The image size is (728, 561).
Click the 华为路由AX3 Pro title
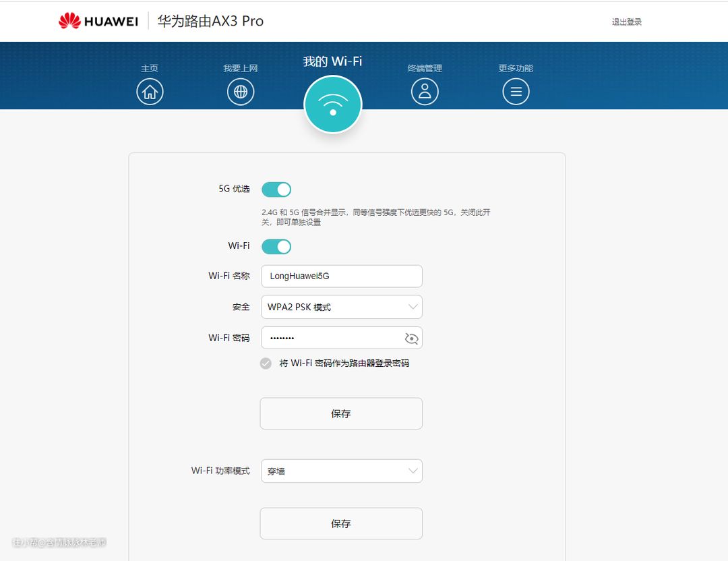(x=210, y=21)
